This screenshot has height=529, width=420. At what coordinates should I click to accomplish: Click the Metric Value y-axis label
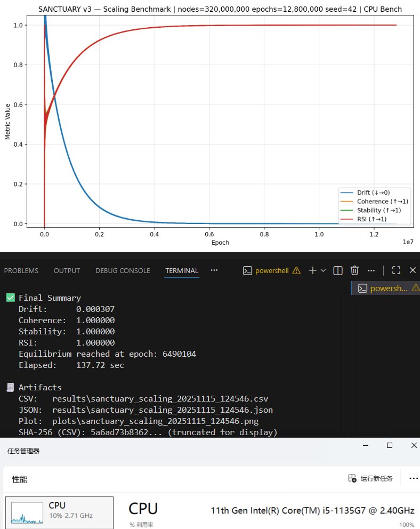[x=7, y=122]
